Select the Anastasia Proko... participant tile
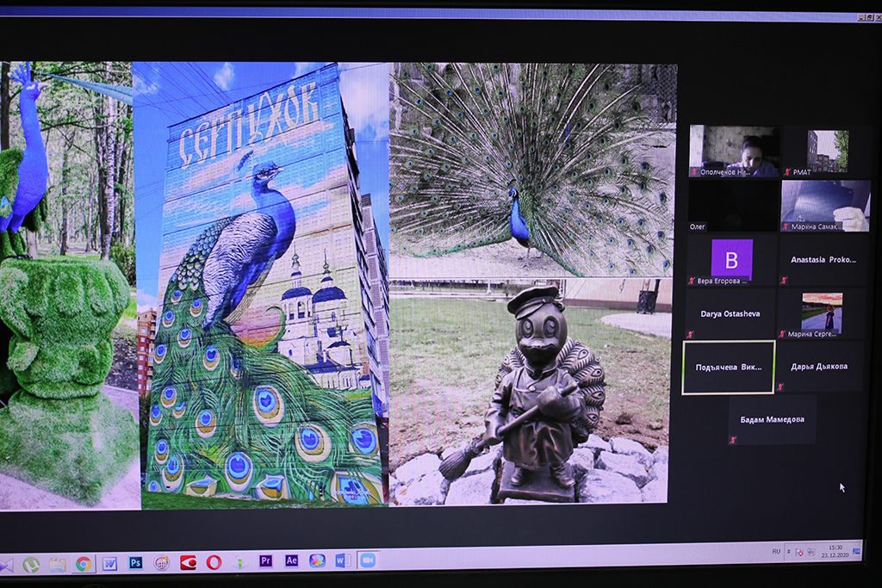 (823, 259)
